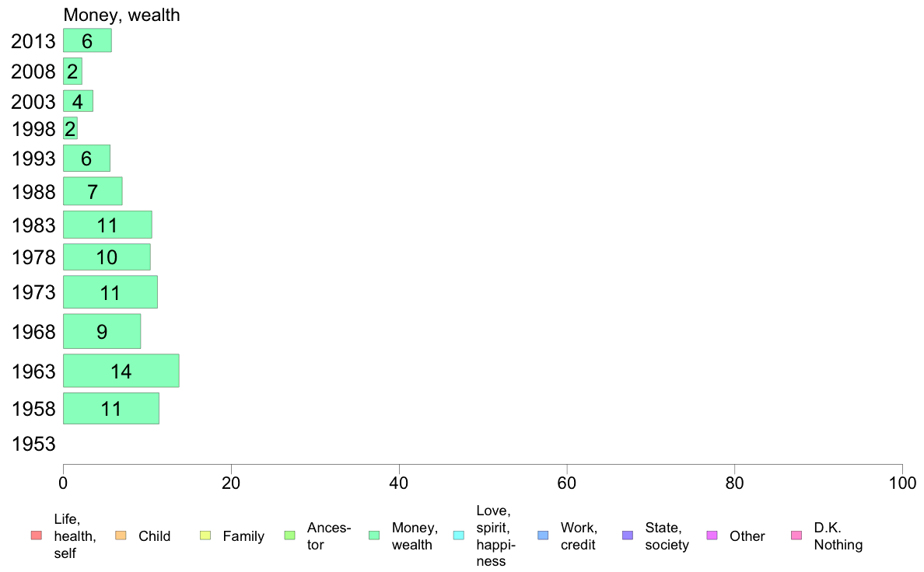Click the 1968 bar showing 9

(102, 331)
